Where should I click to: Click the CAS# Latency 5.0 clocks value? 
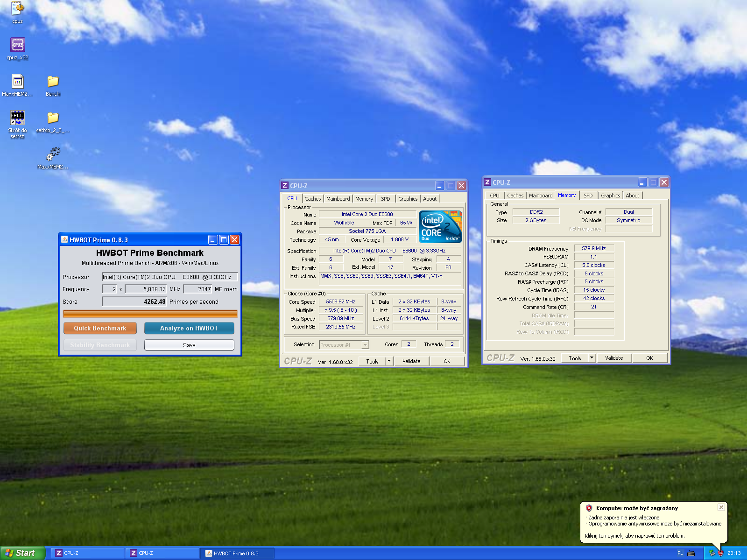pyautogui.click(x=594, y=266)
